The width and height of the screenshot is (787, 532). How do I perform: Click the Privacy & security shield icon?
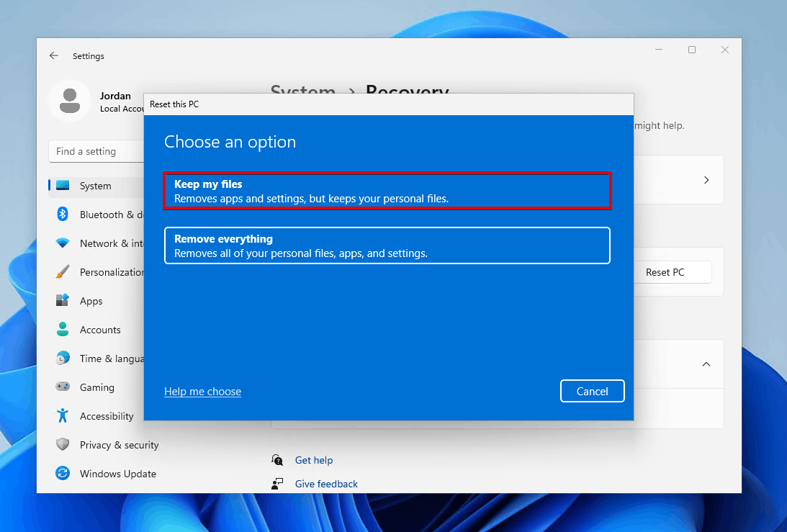click(63, 445)
